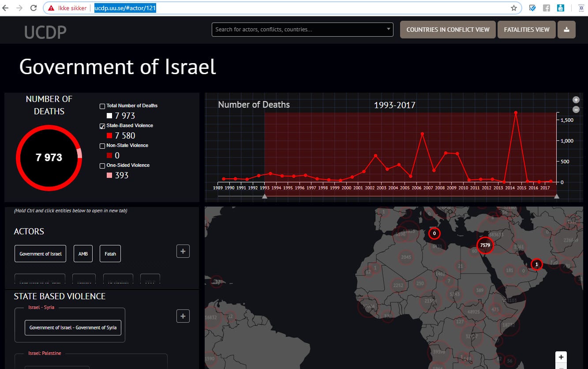Expand State Based Violence list with plus
The width and height of the screenshot is (588, 369).
tap(183, 316)
